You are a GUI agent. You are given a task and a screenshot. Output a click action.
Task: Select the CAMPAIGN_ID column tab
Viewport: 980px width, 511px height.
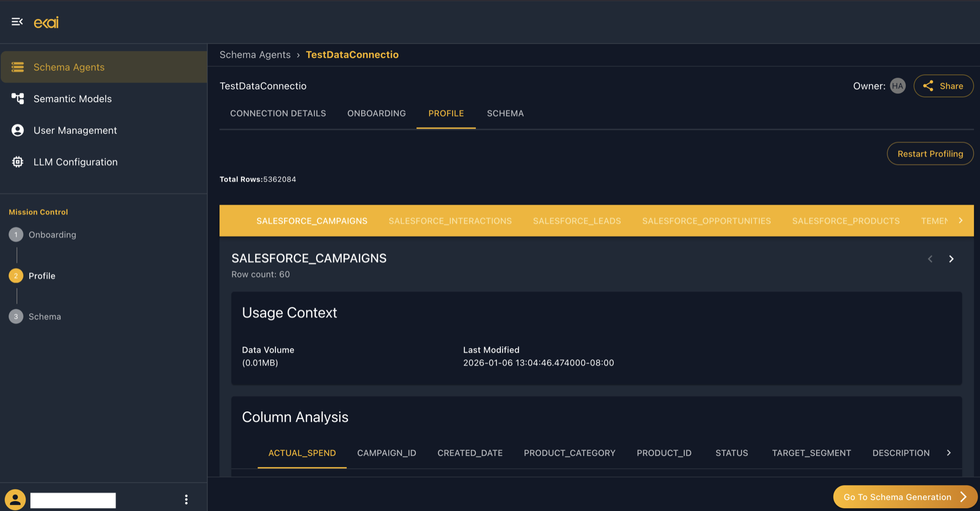[387, 453]
